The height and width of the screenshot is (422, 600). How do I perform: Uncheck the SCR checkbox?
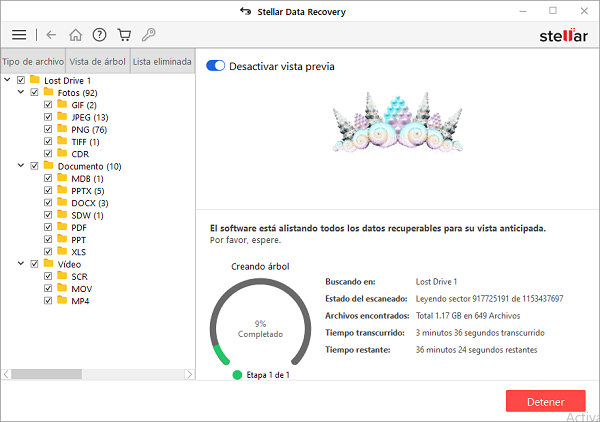48,276
